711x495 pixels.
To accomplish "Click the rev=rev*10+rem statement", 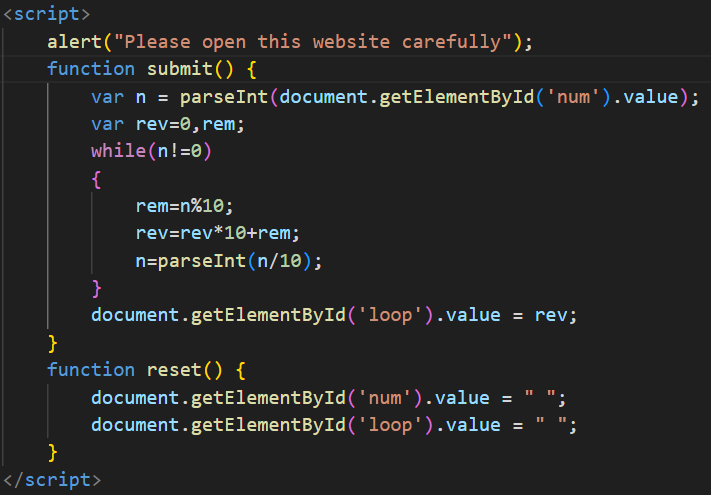I will click(x=217, y=233).
